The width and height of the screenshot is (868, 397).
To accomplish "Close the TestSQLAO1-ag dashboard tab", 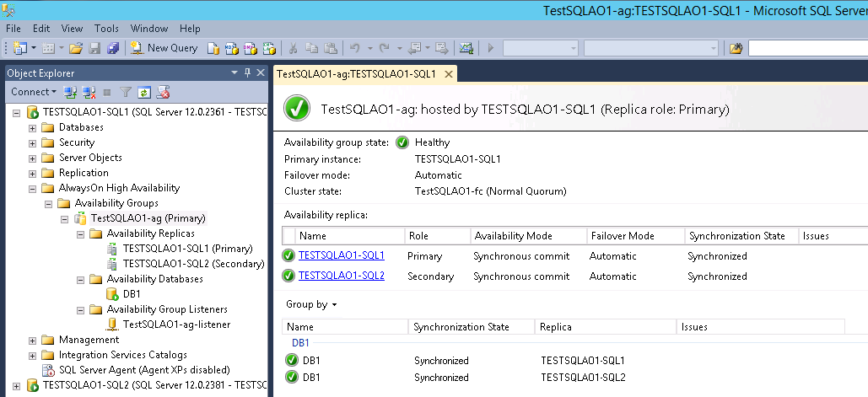I will click(x=448, y=74).
